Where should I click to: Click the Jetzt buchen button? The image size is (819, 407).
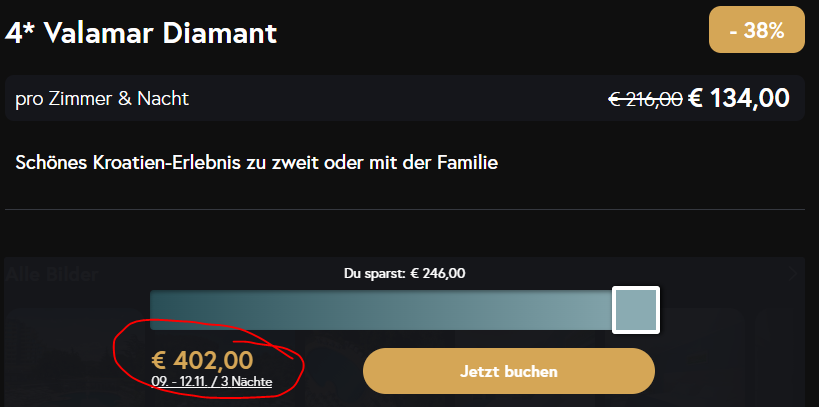[509, 371]
